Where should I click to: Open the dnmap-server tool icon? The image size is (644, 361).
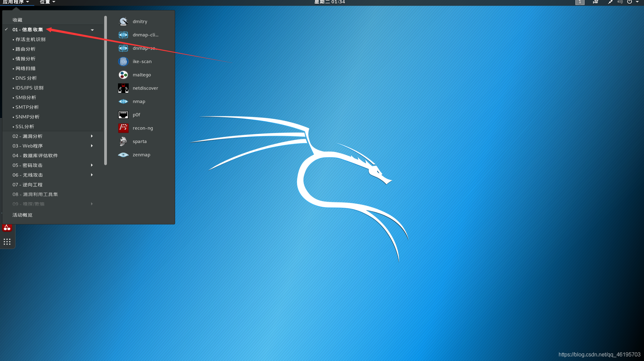[123, 48]
